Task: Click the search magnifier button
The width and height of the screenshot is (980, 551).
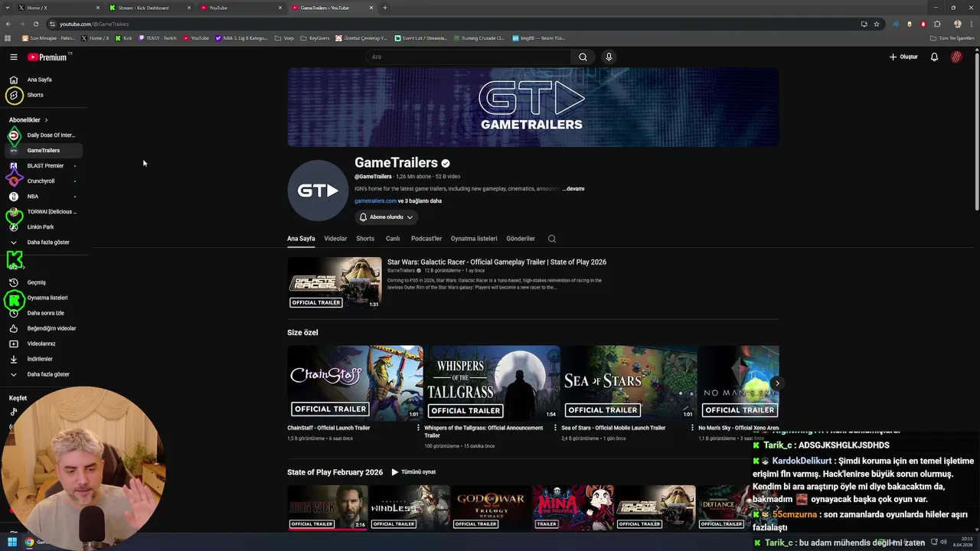Action: tap(583, 57)
